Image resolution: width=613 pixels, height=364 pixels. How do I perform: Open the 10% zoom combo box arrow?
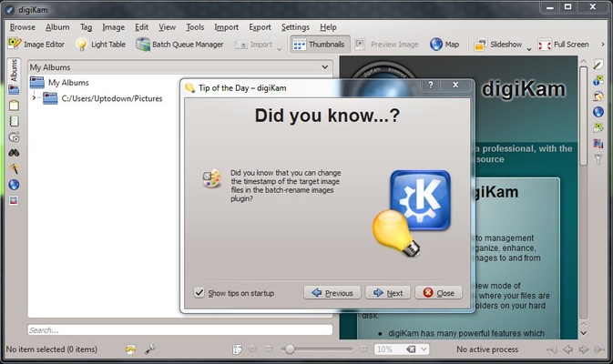pyautogui.click(x=424, y=349)
